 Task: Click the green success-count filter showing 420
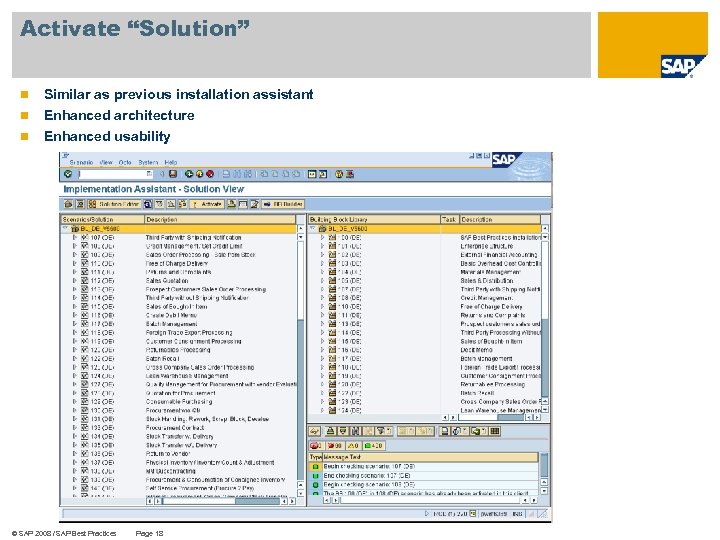[x=373, y=445]
